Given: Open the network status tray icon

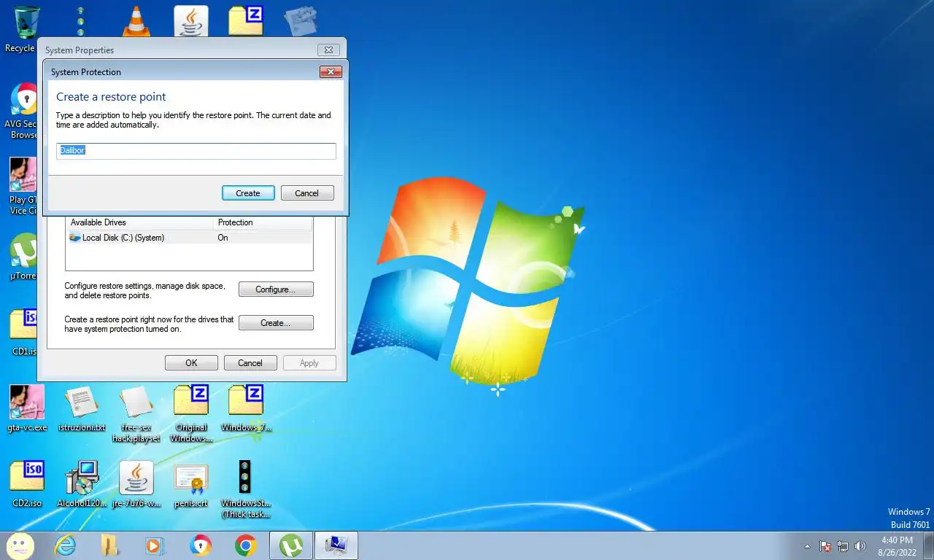Looking at the screenshot, I should 843,546.
